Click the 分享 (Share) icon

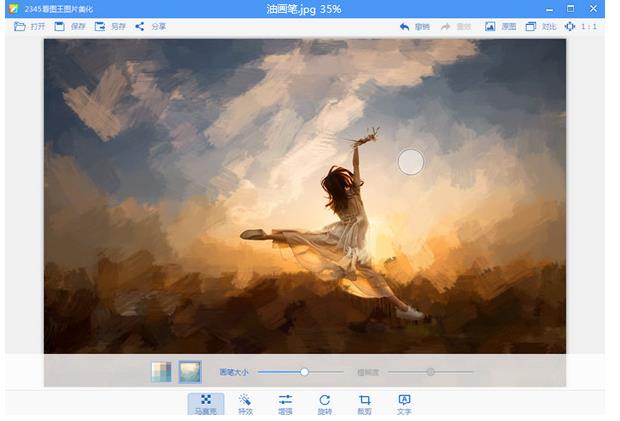click(x=140, y=26)
